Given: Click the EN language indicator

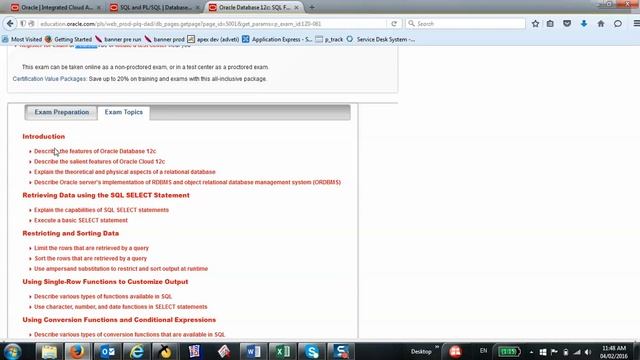Looking at the screenshot, I should (x=484, y=351).
